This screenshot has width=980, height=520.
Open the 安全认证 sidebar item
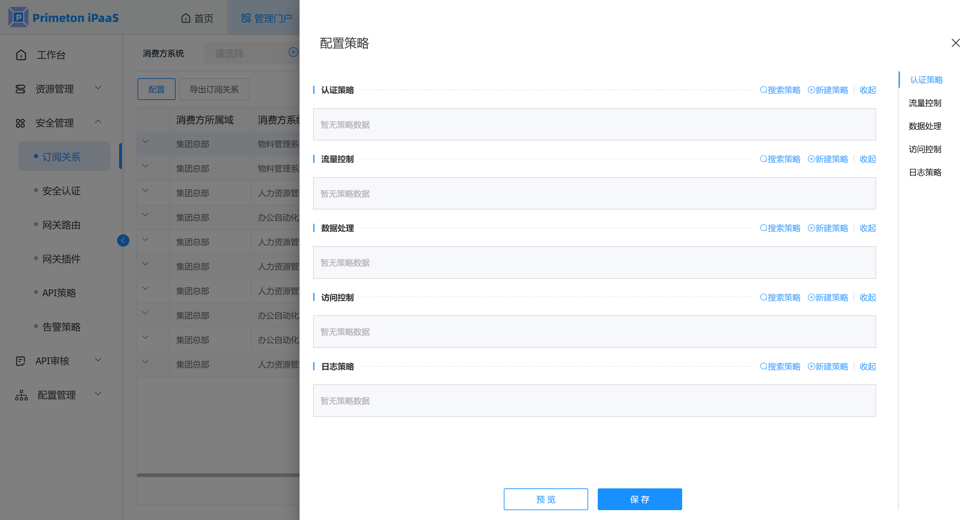click(61, 191)
